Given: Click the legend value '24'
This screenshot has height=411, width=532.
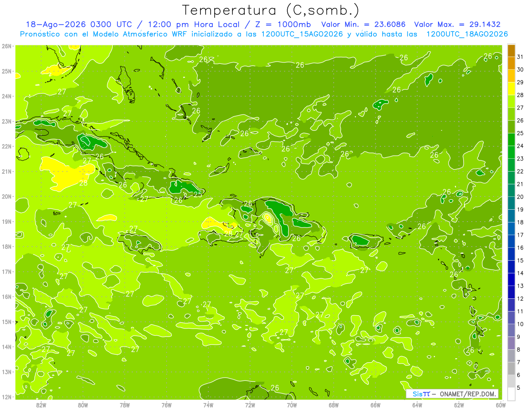Looking at the screenshot, I should point(520,146).
